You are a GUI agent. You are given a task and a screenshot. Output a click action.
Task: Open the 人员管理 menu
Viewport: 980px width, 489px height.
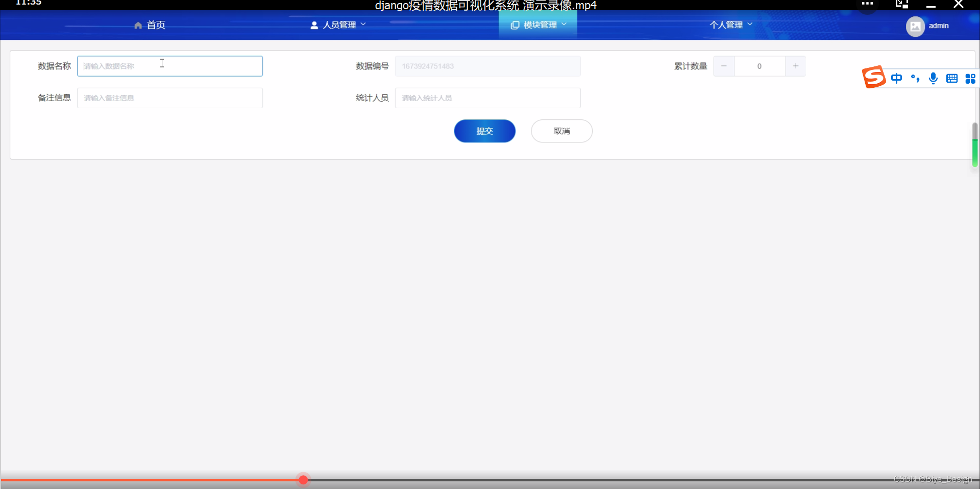[338, 25]
